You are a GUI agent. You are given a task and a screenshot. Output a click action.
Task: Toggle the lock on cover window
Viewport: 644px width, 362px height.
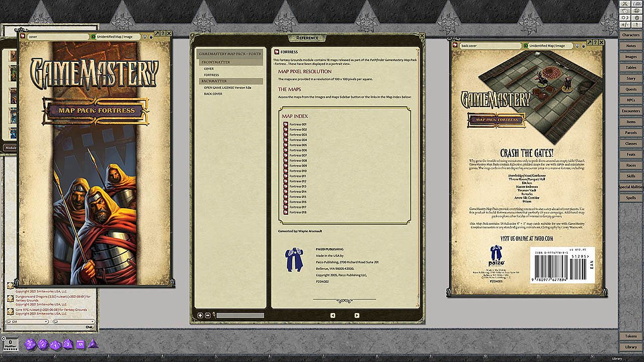point(151,37)
